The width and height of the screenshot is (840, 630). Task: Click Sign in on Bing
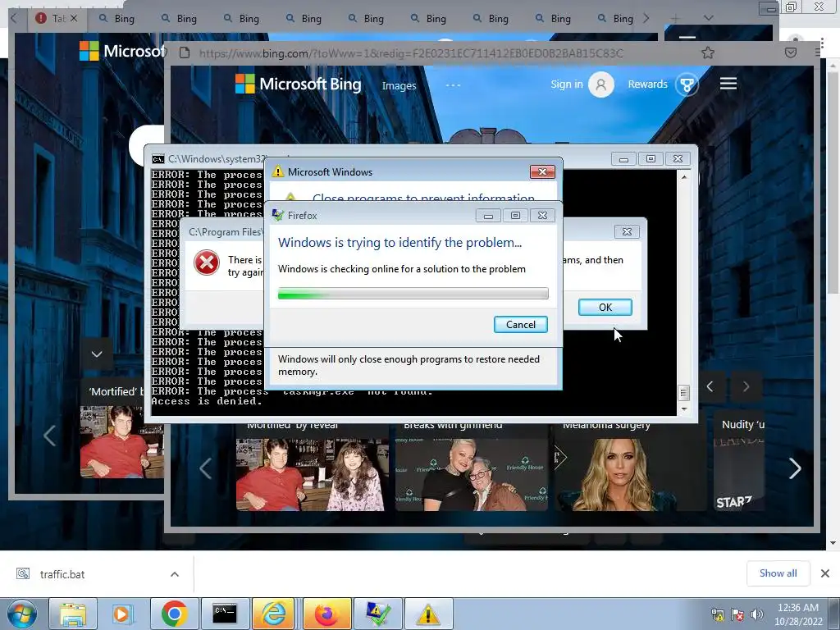click(x=567, y=84)
